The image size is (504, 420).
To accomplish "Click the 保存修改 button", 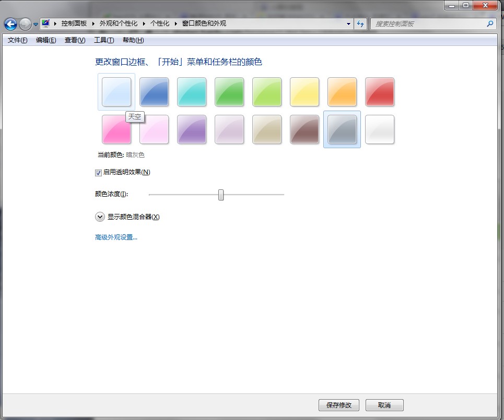I will tap(339, 405).
